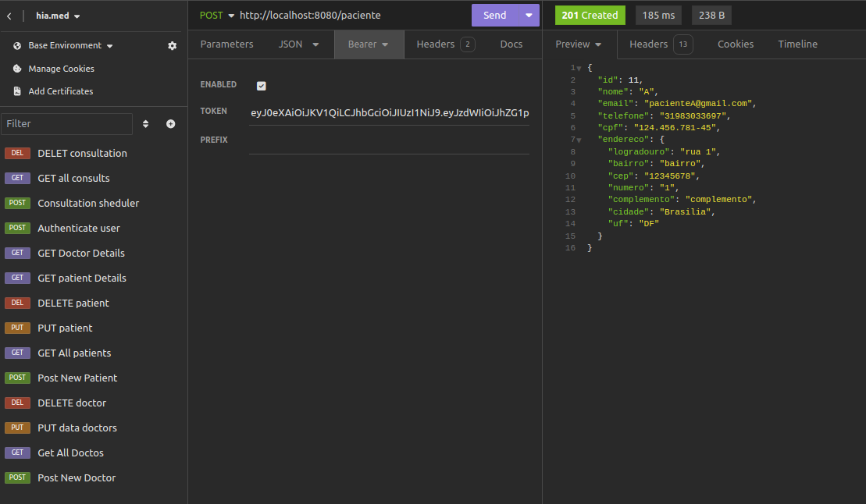
Task: Expand the Base Environment dropdown
Action: [71, 46]
